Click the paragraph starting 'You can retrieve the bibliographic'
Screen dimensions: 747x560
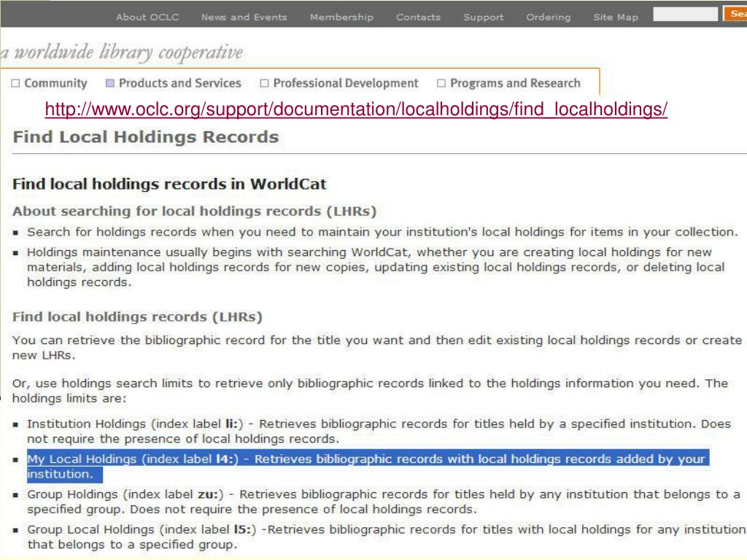point(377,348)
